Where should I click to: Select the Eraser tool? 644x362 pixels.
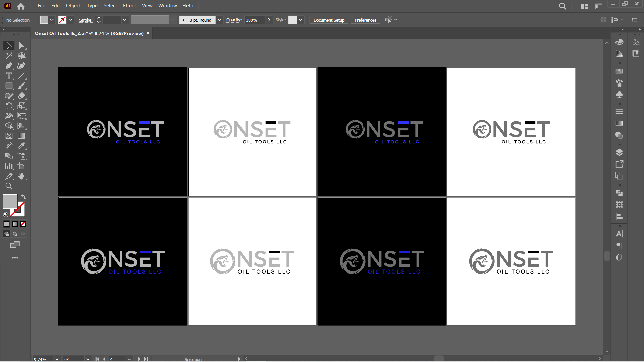click(22, 96)
